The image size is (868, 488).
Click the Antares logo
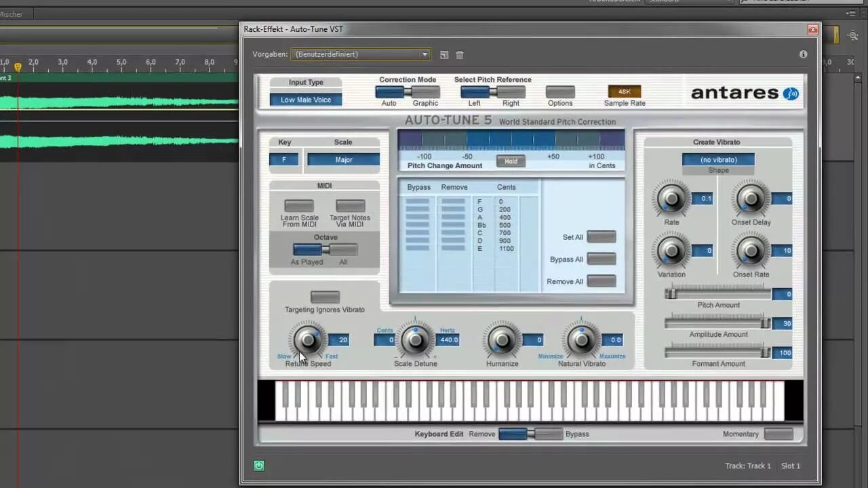tap(745, 94)
